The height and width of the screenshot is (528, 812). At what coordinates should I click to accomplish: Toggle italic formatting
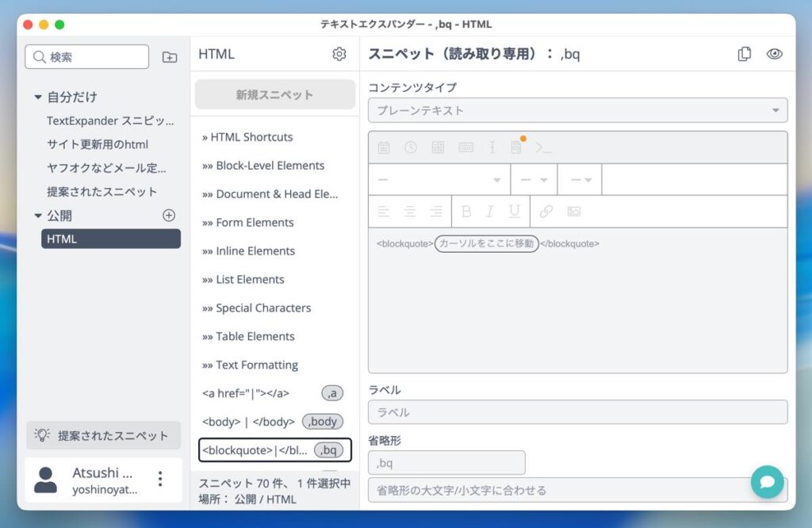pyautogui.click(x=490, y=211)
